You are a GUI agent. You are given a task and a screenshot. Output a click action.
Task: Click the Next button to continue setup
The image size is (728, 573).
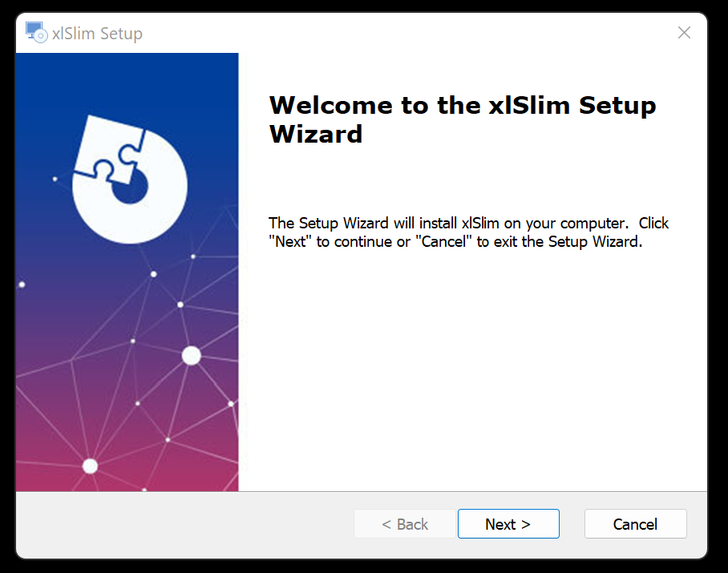(508, 524)
